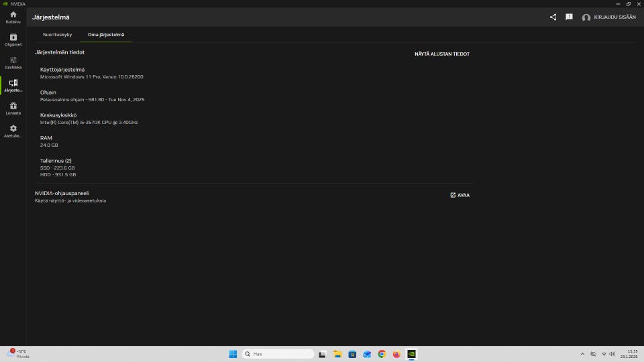644x362 pixels.
Task: Open the weather widget showing -12°C
Action: [x=18, y=354]
